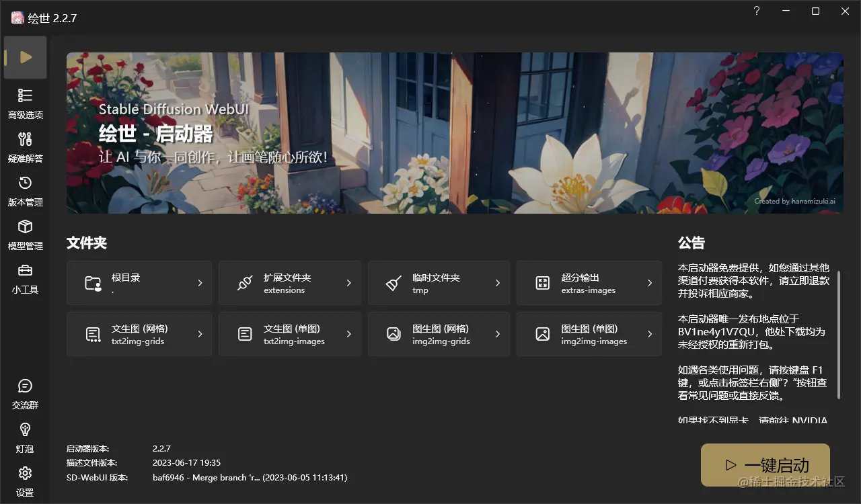Open 高级选项 advanced options icon
Screen dimensions: 861x504
pyautogui.click(x=25, y=95)
